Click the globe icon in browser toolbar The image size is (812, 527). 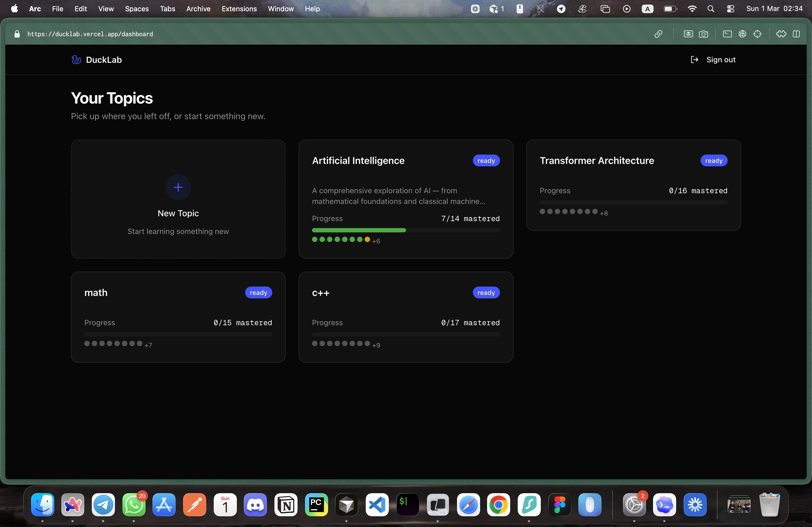pyautogui.click(x=742, y=34)
